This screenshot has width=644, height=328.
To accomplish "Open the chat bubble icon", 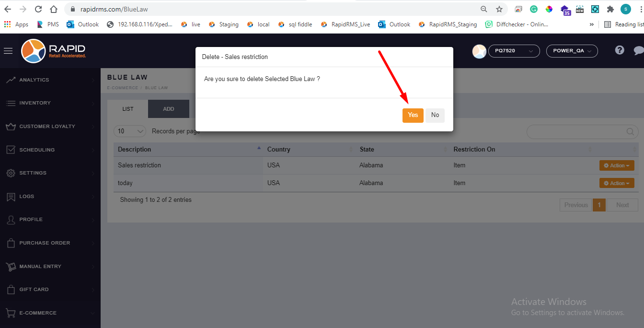I will point(638,50).
